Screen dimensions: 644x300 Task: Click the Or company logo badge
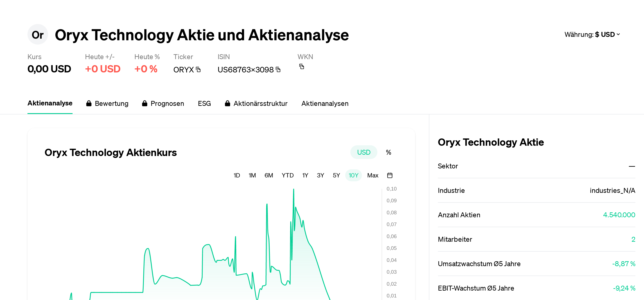38,34
